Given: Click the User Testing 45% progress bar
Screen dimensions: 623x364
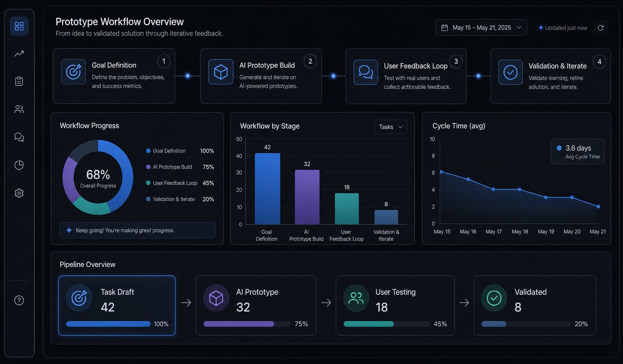Looking at the screenshot, I should 387,324.
